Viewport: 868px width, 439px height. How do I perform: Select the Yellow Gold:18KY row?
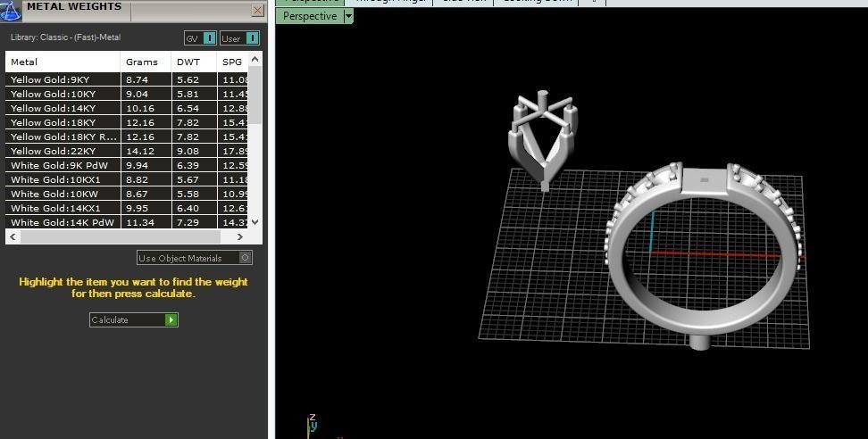pos(127,123)
